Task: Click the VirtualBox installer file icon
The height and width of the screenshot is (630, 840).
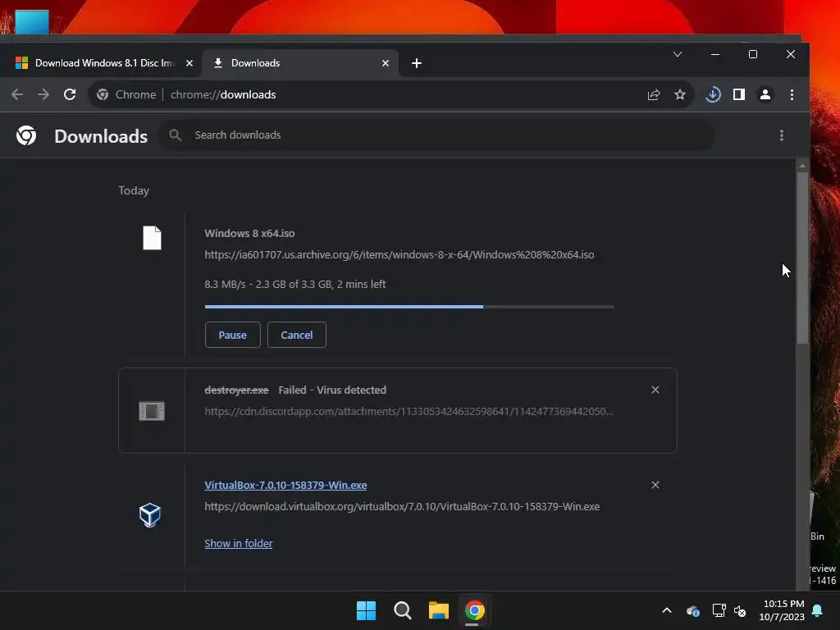Action: (x=150, y=515)
